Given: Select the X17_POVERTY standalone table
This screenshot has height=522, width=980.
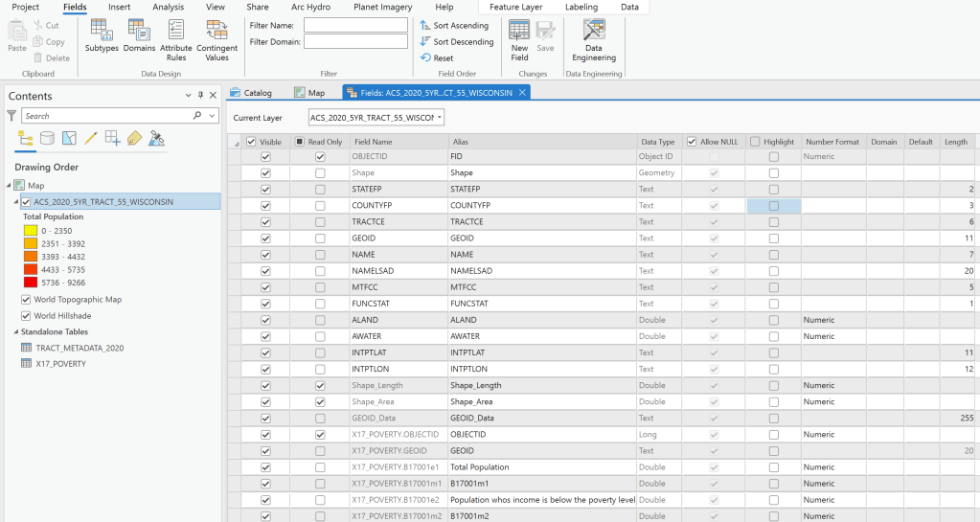Looking at the screenshot, I should pyautogui.click(x=60, y=364).
